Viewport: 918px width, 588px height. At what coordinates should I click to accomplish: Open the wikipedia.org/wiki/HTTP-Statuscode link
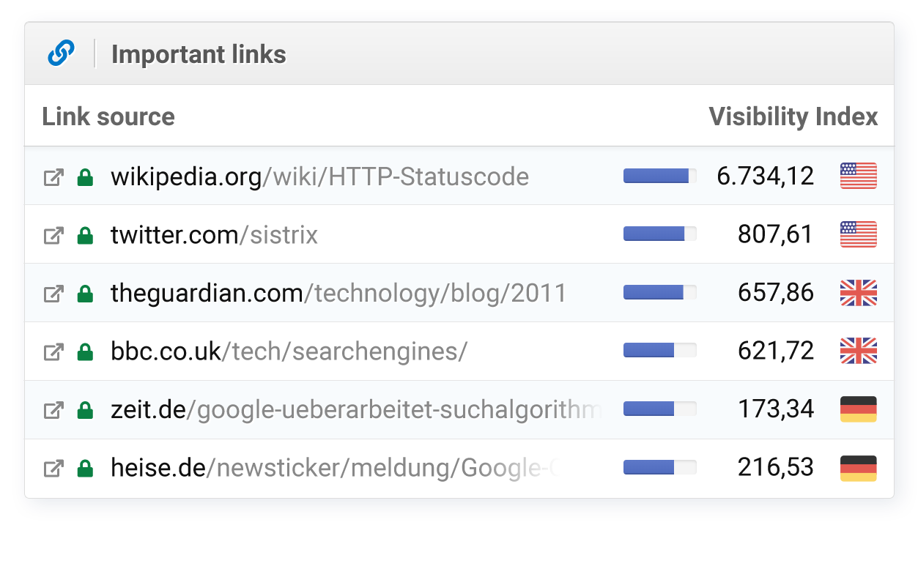point(319,176)
